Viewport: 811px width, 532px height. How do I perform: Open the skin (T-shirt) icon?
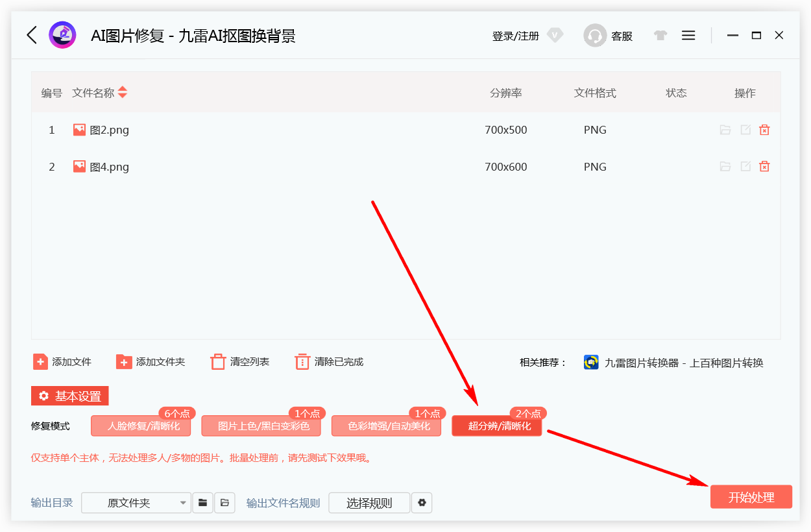coord(660,36)
